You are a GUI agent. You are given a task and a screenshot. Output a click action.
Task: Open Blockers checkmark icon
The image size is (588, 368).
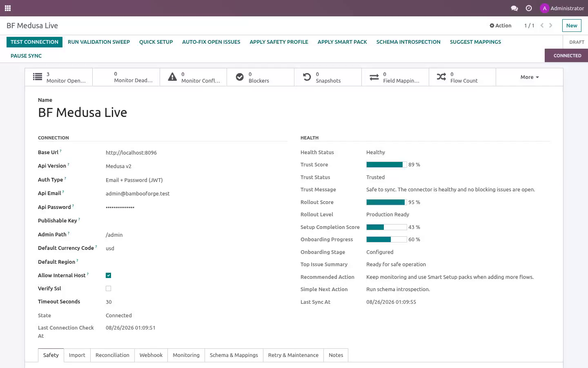pos(240,77)
